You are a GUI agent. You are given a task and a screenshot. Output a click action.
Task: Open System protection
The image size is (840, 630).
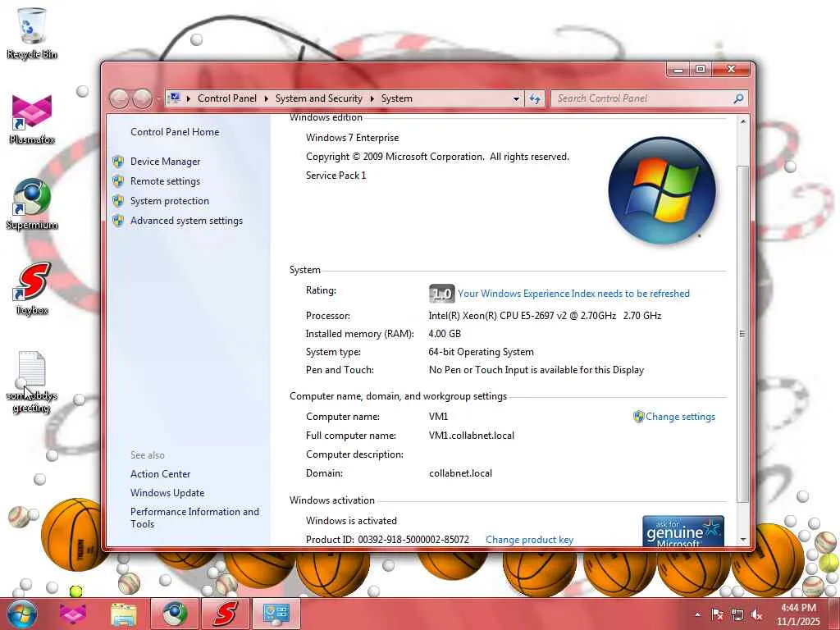(x=169, y=201)
